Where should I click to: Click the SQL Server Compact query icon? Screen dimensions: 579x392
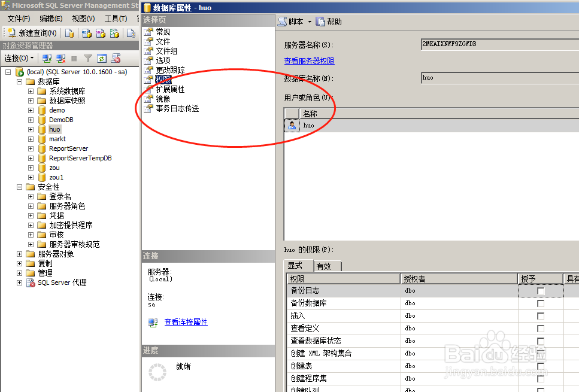(x=131, y=34)
